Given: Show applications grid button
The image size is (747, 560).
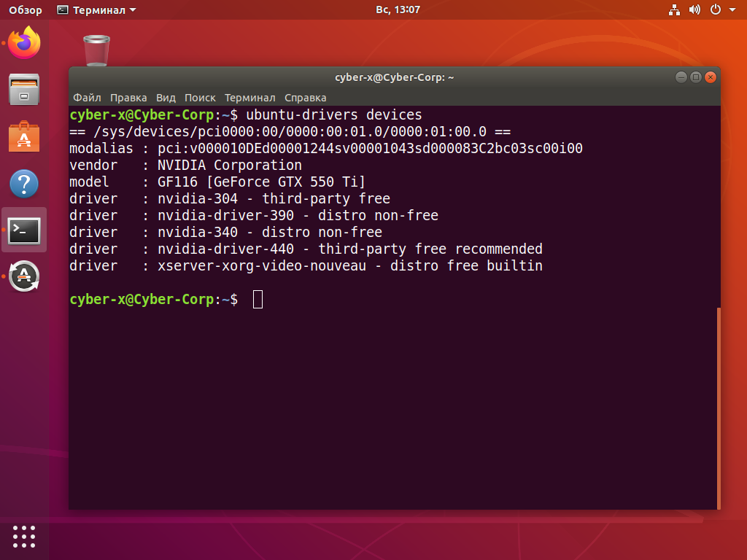Looking at the screenshot, I should pyautogui.click(x=24, y=536).
